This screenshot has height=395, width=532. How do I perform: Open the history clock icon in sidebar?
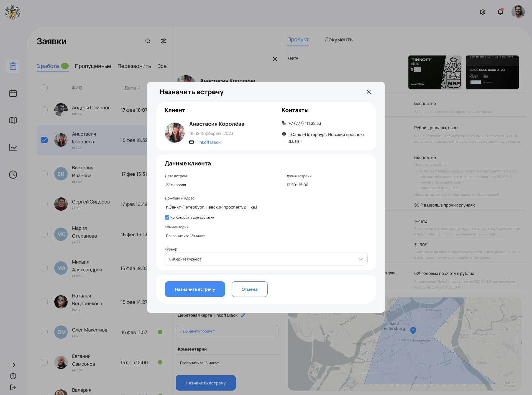pos(13,175)
